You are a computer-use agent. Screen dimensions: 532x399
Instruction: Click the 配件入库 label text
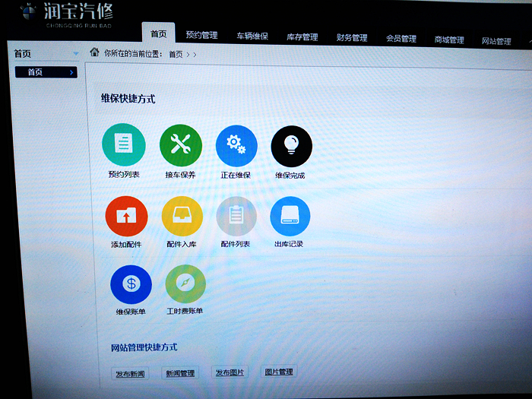point(181,244)
